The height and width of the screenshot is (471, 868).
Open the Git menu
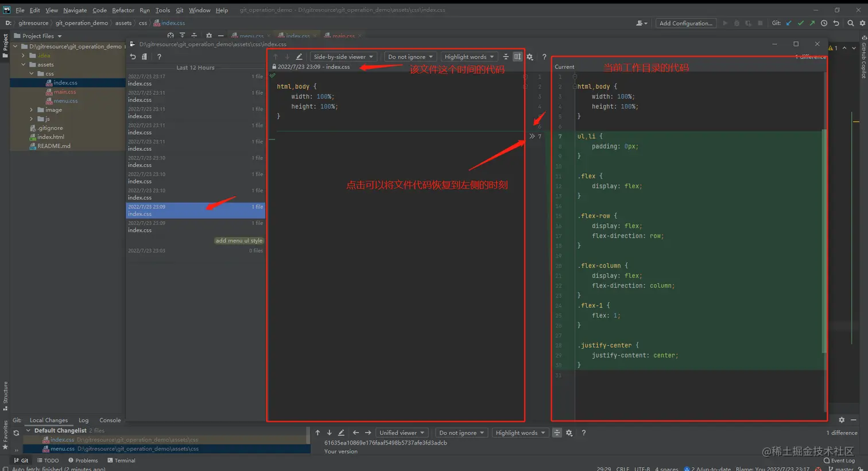[180, 10]
